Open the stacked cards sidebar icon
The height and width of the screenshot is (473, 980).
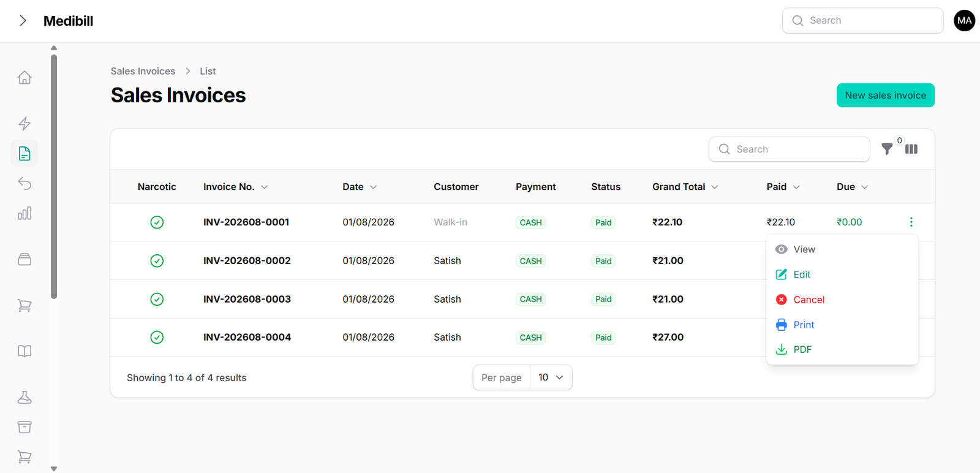pyautogui.click(x=24, y=259)
